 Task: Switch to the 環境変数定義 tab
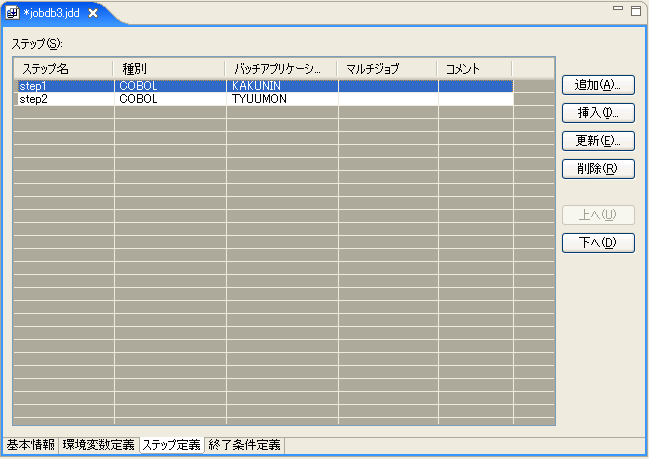pyautogui.click(x=99, y=445)
